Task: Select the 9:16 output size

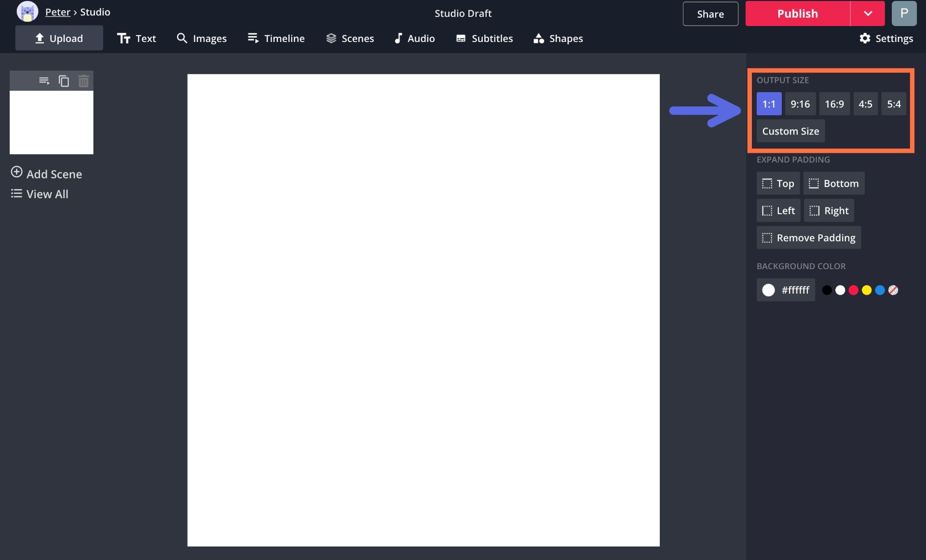Action: tap(800, 104)
